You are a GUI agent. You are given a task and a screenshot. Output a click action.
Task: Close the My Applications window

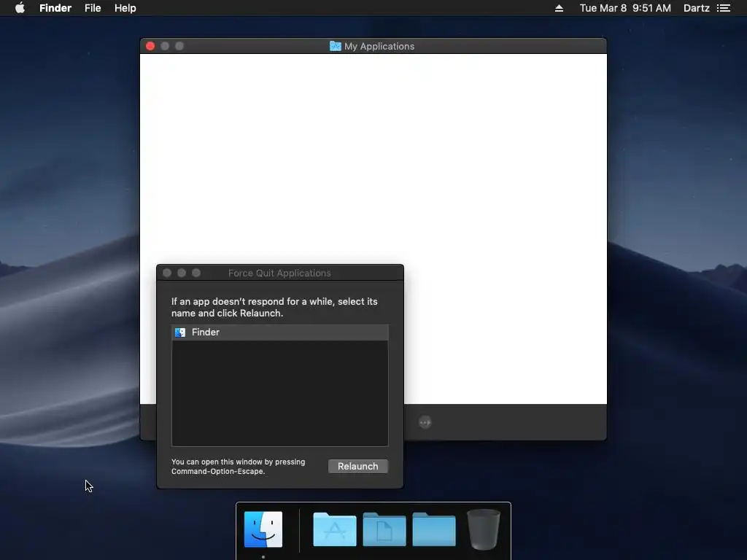pos(150,46)
